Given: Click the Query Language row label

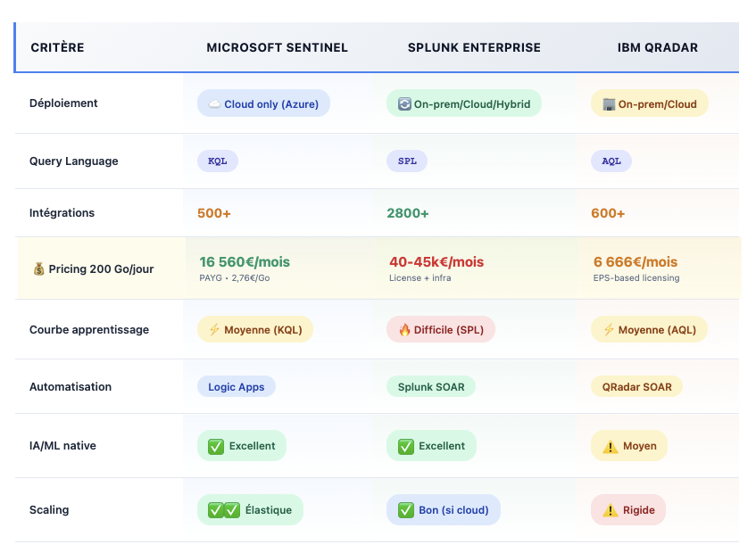Looking at the screenshot, I should pos(74,161).
